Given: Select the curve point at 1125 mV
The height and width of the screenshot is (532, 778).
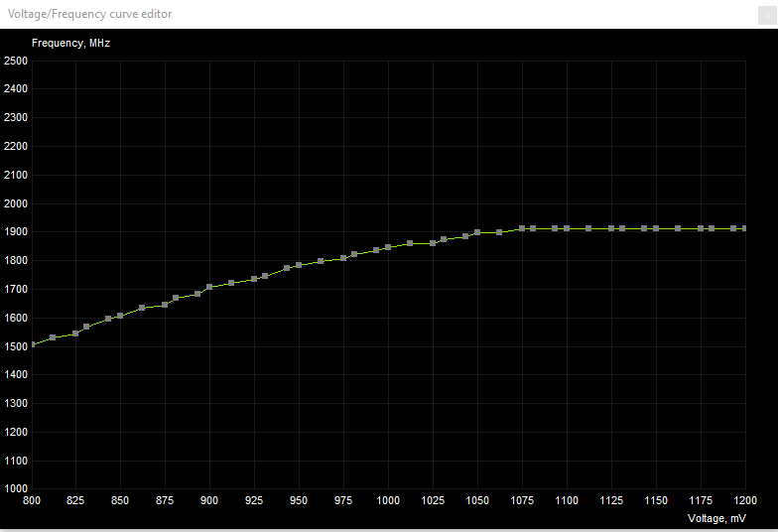Looking at the screenshot, I should coord(611,228).
